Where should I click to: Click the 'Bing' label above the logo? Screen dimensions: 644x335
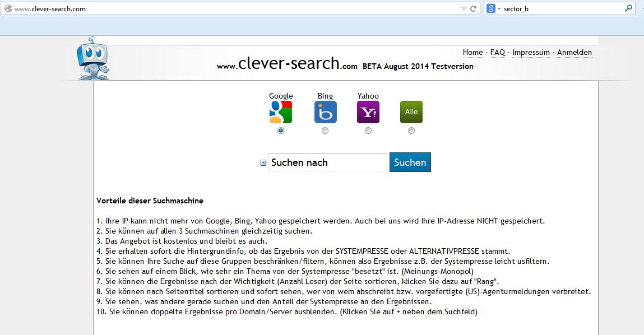click(325, 96)
